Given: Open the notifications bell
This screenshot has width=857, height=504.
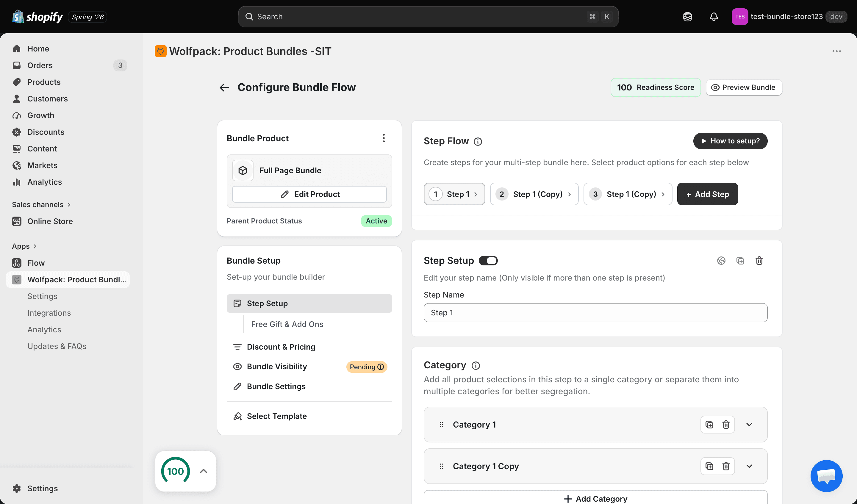Looking at the screenshot, I should (x=714, y=17).
